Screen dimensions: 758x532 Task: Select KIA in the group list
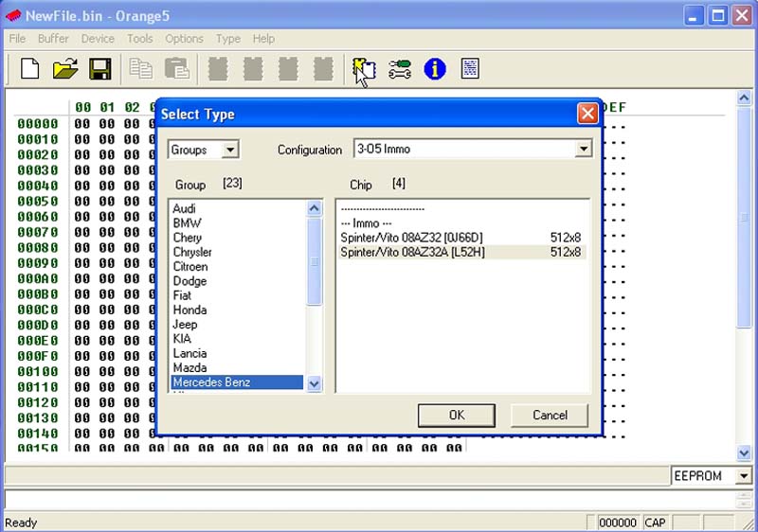point(237,339)
